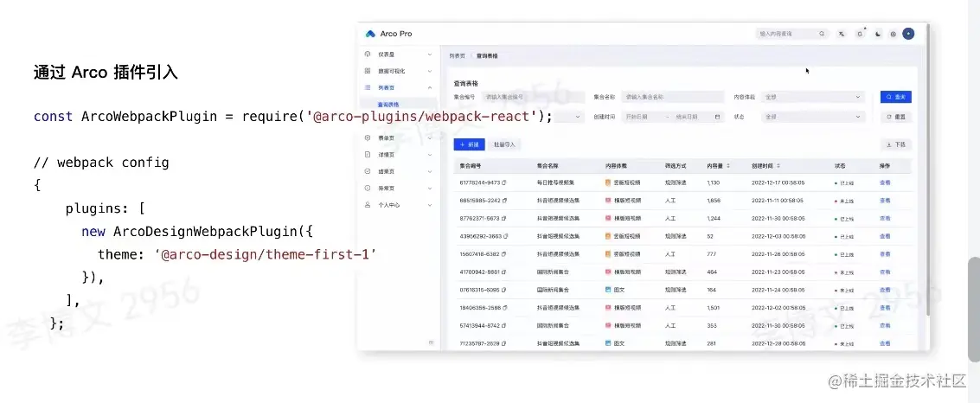Collapse the sidebar with bottom toggle icon
The height and width of the screenshot is (403, 980).
pyautogui.click(x=431, y=342)
